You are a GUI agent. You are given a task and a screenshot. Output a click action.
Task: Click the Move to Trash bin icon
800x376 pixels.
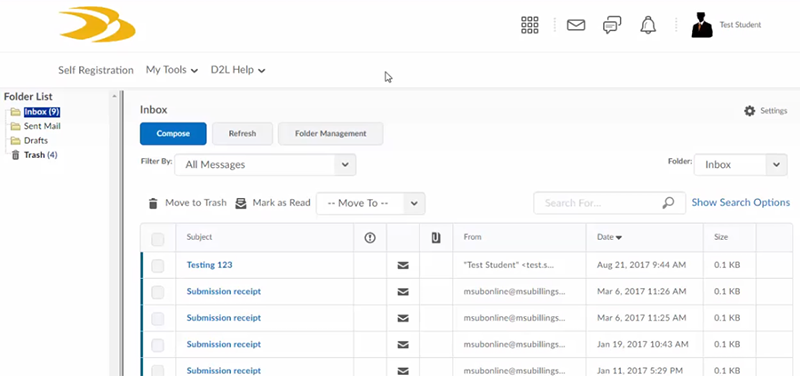153,204
